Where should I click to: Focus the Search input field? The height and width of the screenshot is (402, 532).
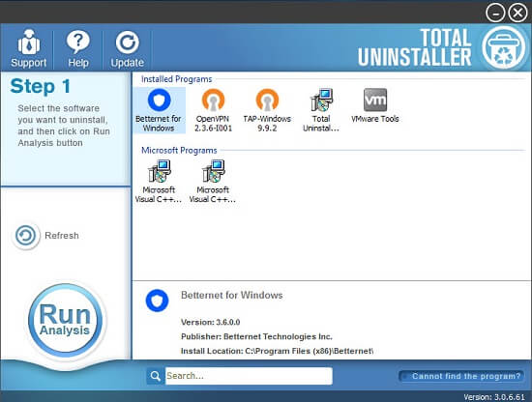pos(249,376)
